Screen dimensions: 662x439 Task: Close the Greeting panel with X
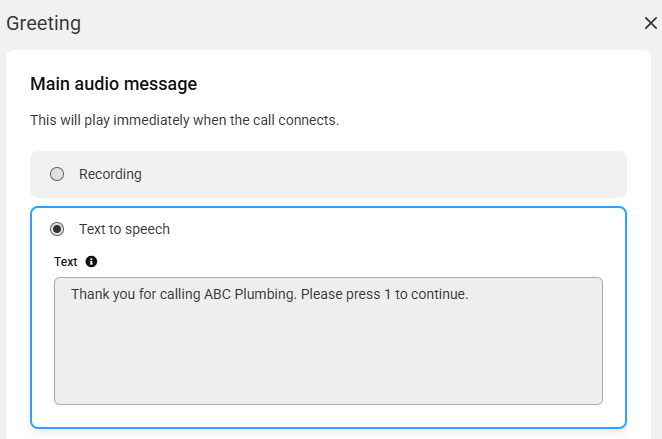[651, 23]
